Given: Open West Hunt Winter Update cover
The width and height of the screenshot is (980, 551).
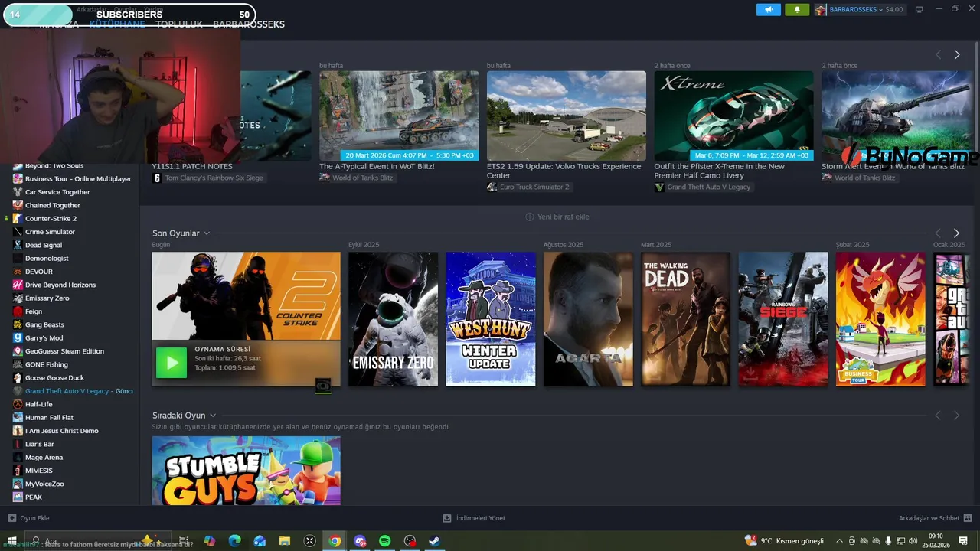Looking at the screenshot, I should (x=491, y=319).
